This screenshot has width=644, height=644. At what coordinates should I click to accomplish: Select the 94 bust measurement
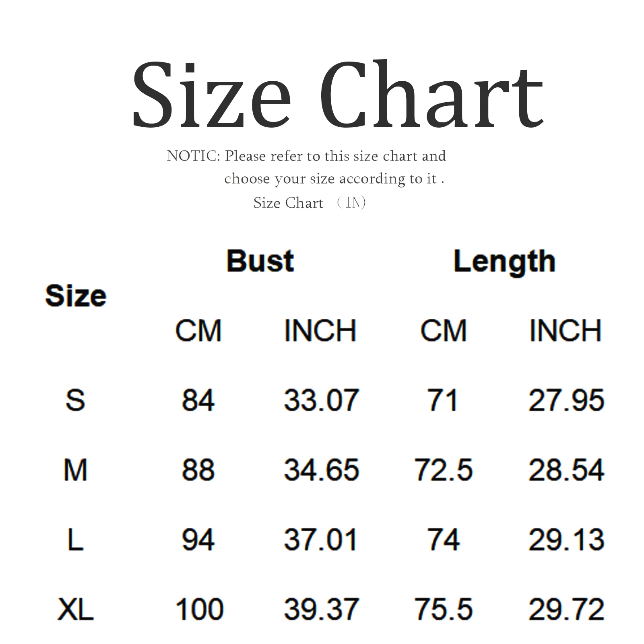point(198,540)
